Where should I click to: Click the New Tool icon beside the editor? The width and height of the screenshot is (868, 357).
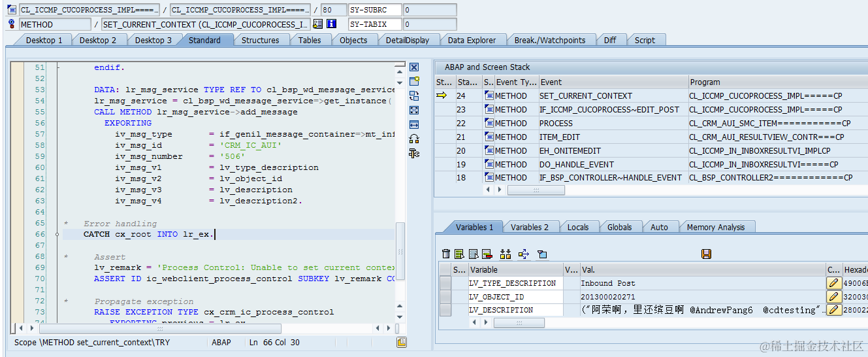[414, 82]
